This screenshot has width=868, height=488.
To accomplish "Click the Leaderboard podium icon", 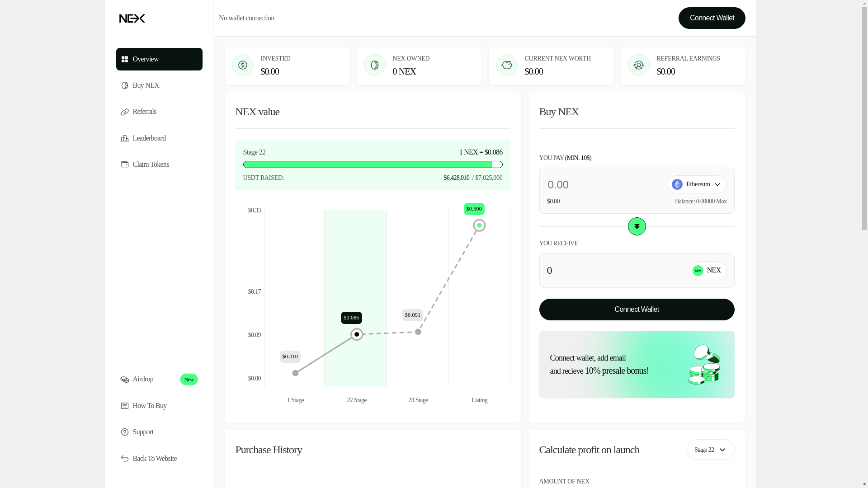I will [x=125, y=138].
